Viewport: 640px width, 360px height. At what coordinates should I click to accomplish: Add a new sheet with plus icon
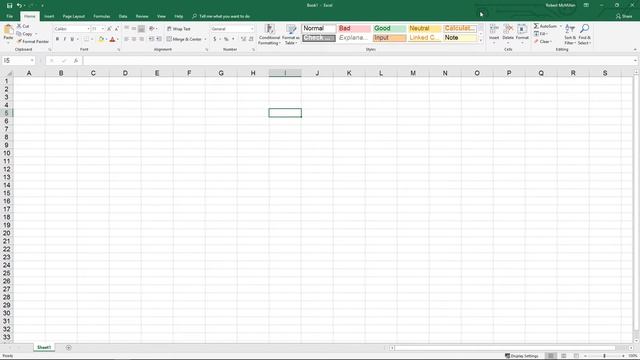click(69, 348)
